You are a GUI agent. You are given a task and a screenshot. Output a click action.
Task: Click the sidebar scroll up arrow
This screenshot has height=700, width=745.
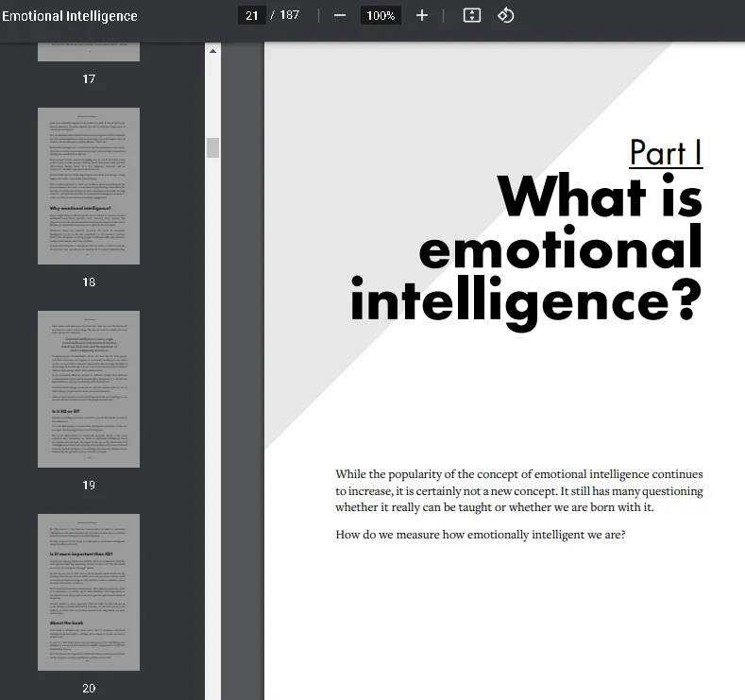[x=212, y=51]
